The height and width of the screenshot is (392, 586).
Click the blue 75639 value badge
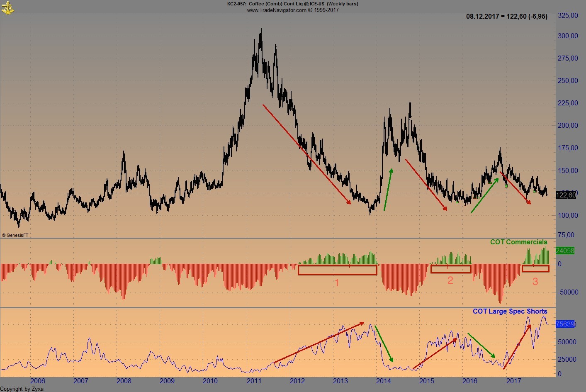tap(565, 324)
